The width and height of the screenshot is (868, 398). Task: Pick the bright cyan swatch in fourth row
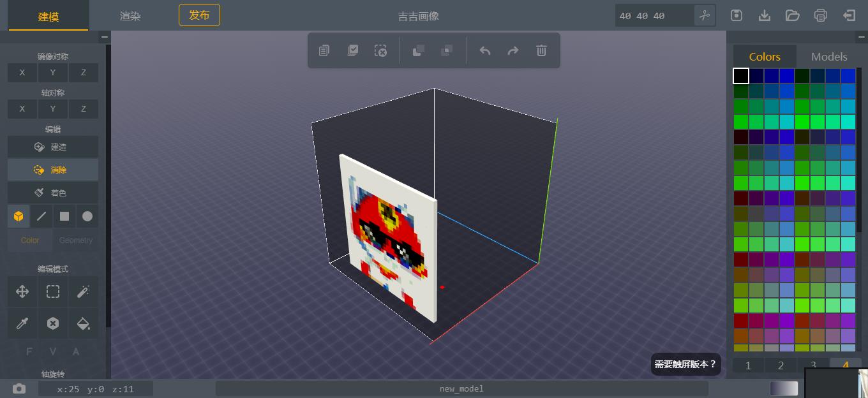848,122
